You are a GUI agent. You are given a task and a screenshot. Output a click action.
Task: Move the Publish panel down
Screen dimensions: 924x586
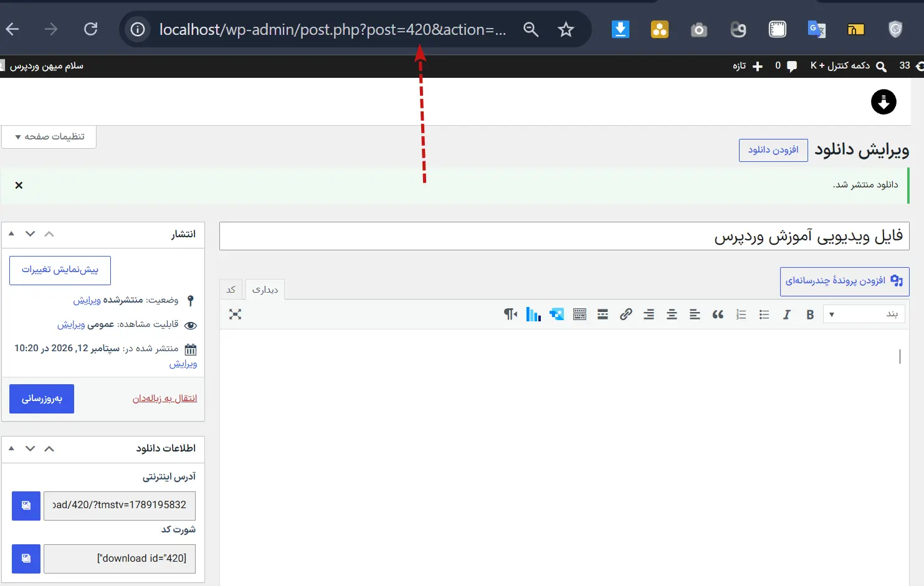pyautogui.click(x=30, y=234)
